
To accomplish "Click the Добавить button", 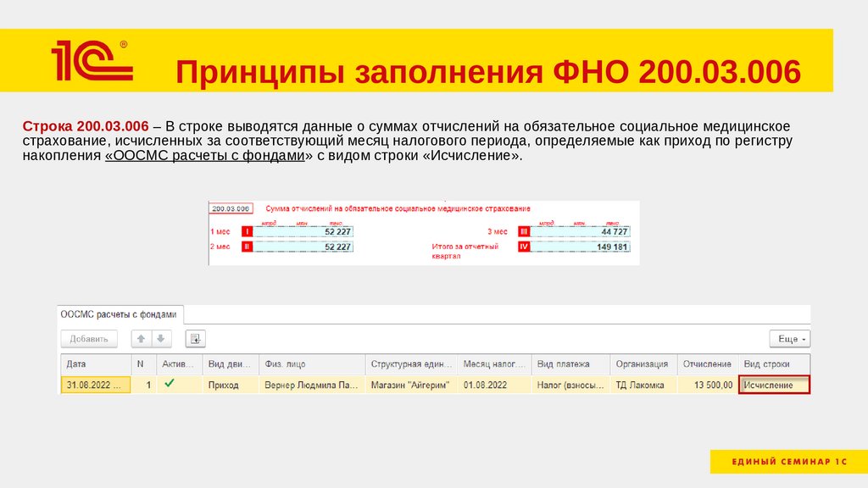I will click(x=89, y=339).
